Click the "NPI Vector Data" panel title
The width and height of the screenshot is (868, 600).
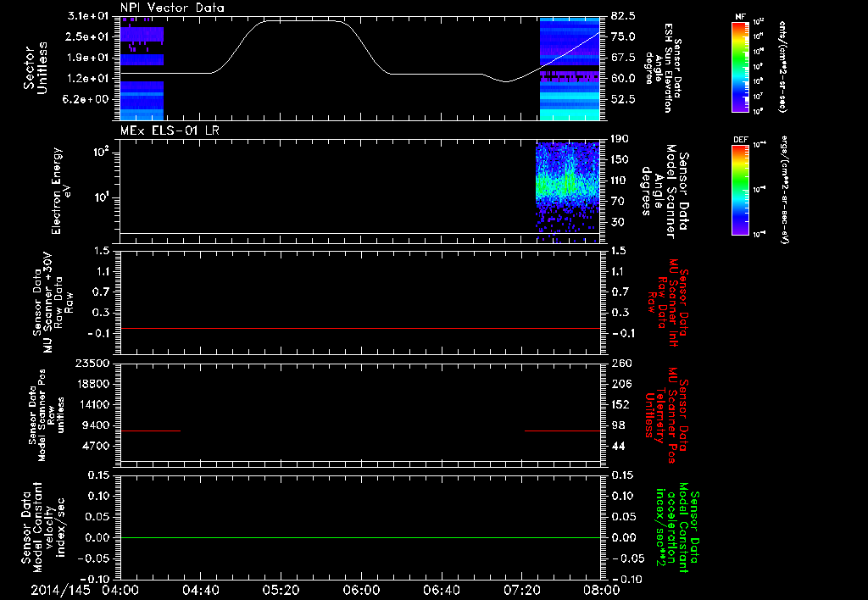coord(172,8)
